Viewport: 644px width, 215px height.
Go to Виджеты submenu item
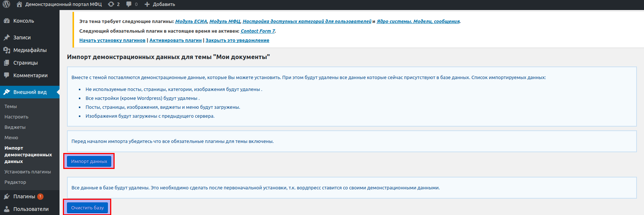(15, 127)
